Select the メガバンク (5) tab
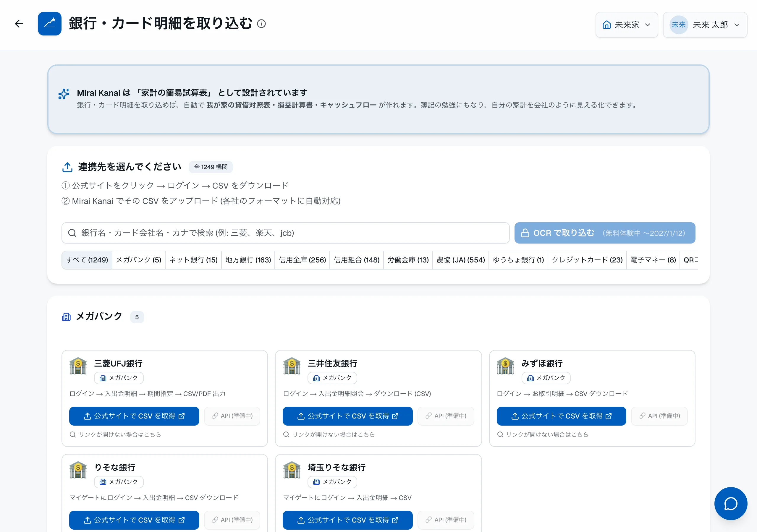 pyautogui.click(x=139, y=260)
